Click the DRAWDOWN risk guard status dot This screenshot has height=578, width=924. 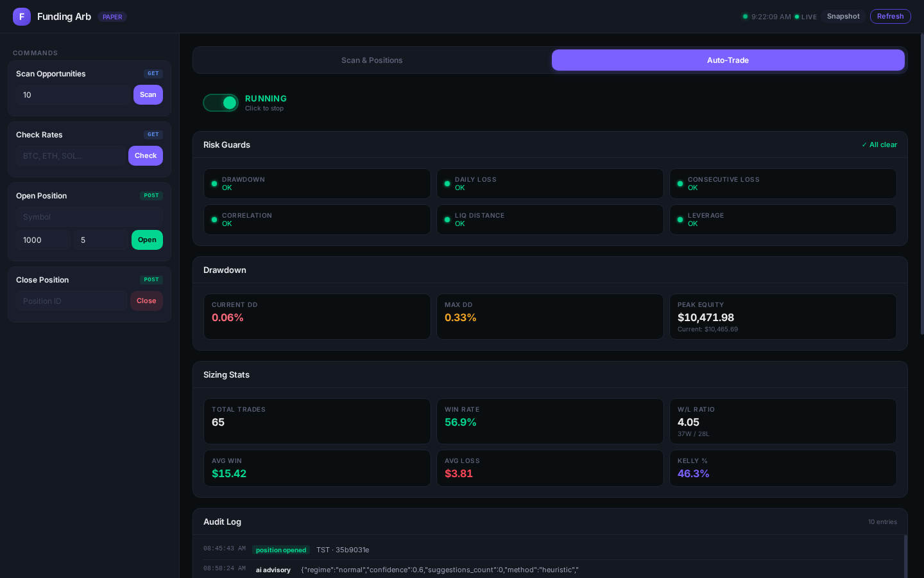[214, 184]
